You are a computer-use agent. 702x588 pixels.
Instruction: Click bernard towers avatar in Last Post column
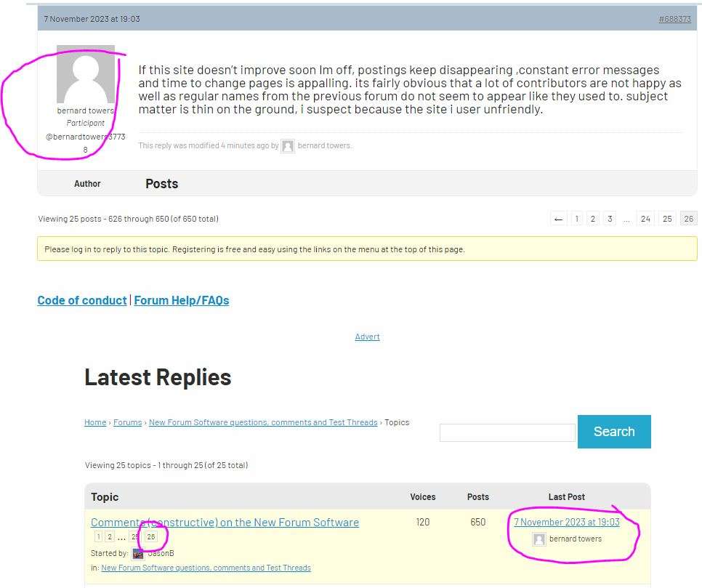(x=539, y=539)
